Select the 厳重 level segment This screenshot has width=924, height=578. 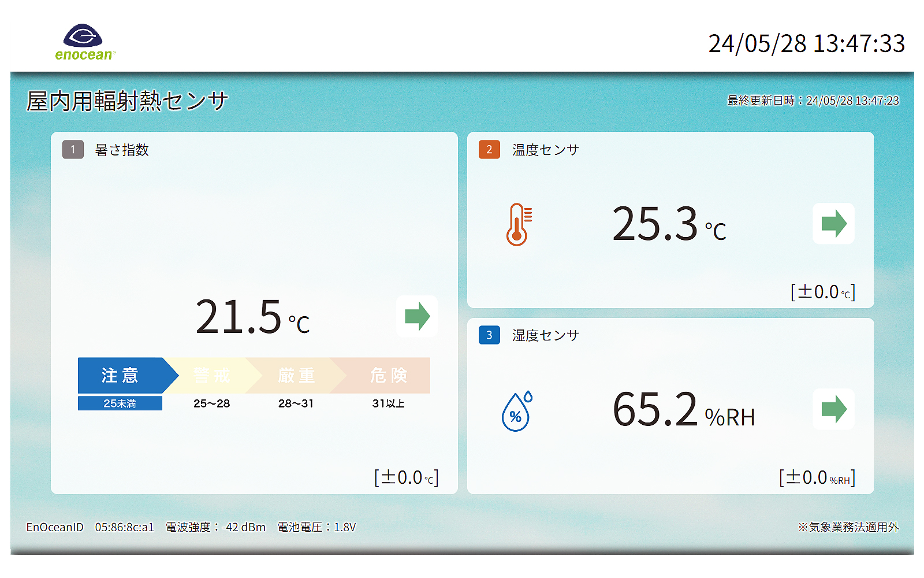click(296, 376)
